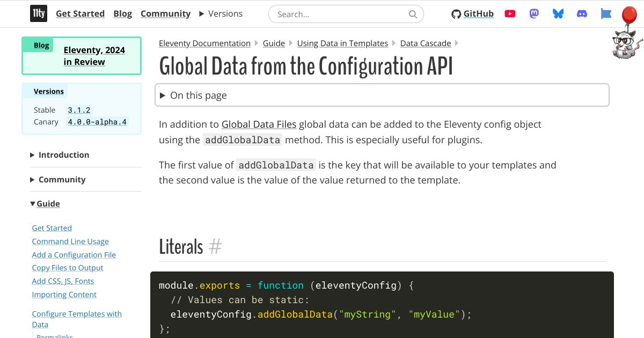Open Add a Configuration File link
The width and height of the screenshot is (644, 338).
(x=74, y=255)
